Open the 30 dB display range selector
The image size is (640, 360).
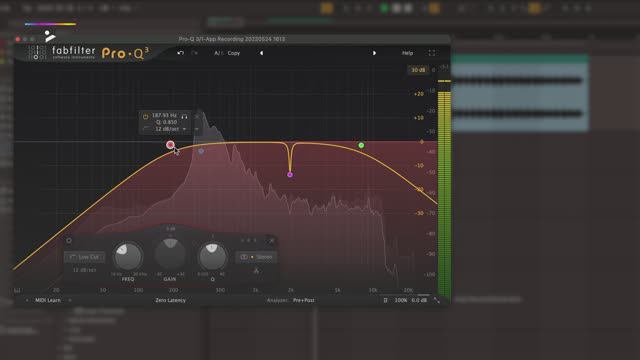[x=418, y=70]
